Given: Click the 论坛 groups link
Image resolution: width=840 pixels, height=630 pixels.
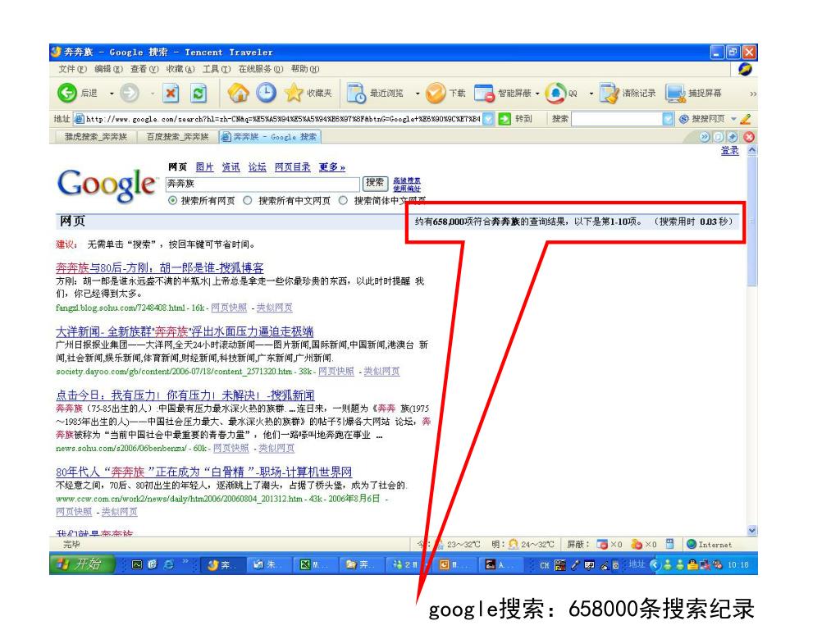Looking at the screenshot, I should [257, 167].
